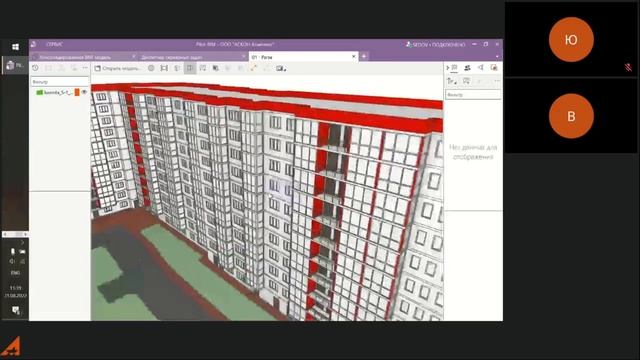640x360 pixels.
Task: Open the notification center icon in the taskbar
Action: point(16,310)
